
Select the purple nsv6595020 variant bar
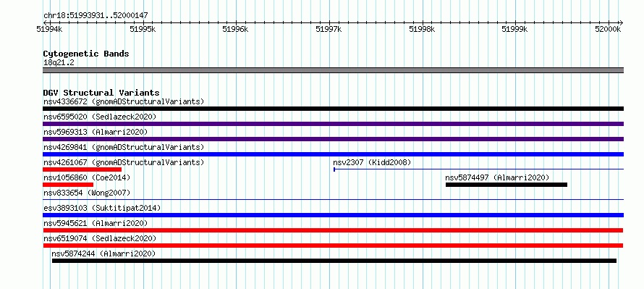[x=333, y=124]
